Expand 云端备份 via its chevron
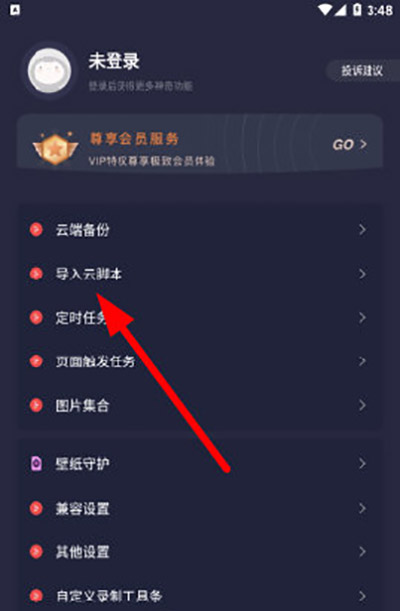Viewport: 400px width, 611px height. [x=363, y=230]
